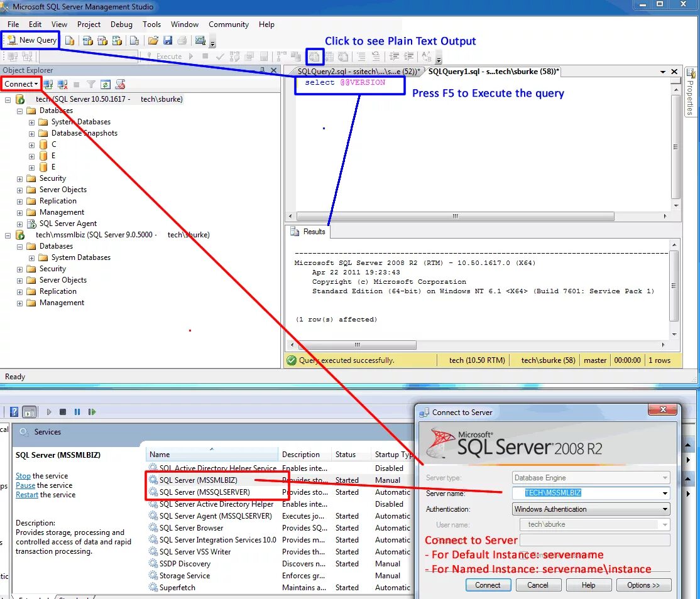Click the Start Service play icon
This screenshot has height=599, width=700.
(x=48, y=412)
